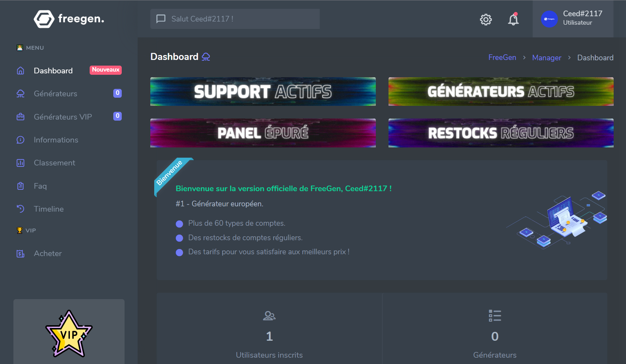Click the 0 badge beside Générateurs
This screenshot has height=364, width=626.
coord(118,93)
